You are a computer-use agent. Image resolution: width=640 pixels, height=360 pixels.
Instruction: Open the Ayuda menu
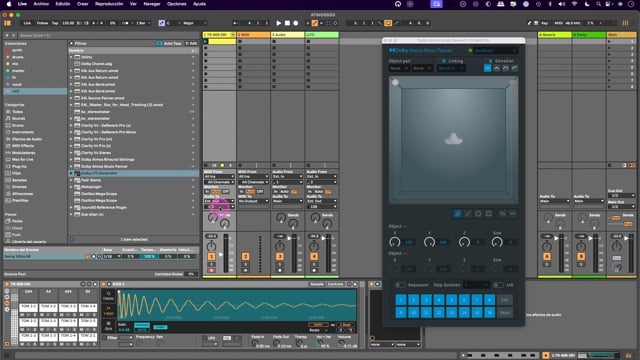[199, 4]
